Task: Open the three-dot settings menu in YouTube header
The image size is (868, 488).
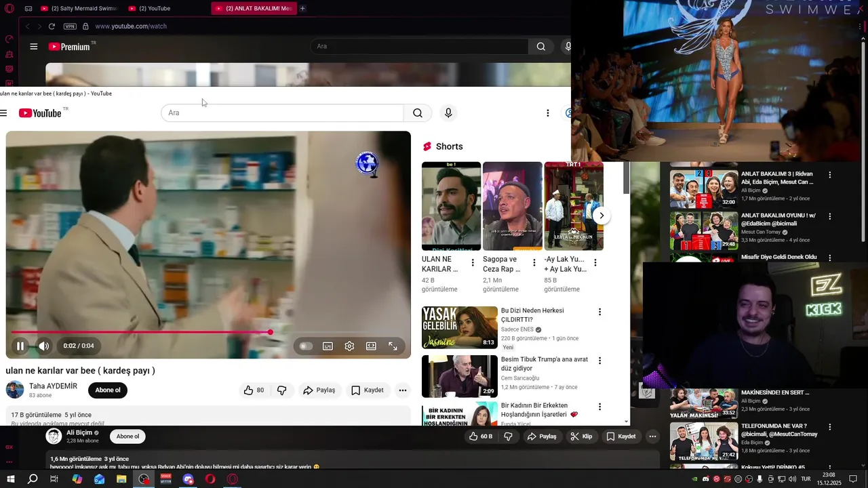Action: [548, 113]
